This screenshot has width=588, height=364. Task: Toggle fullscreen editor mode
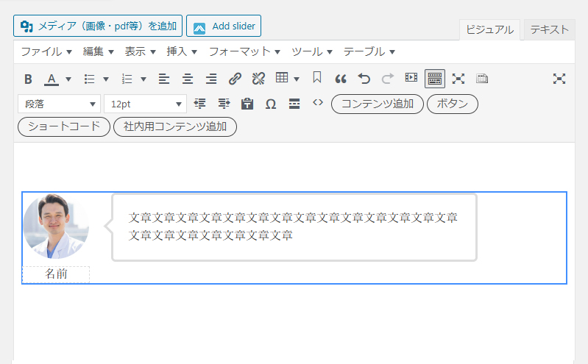point(458,79)
